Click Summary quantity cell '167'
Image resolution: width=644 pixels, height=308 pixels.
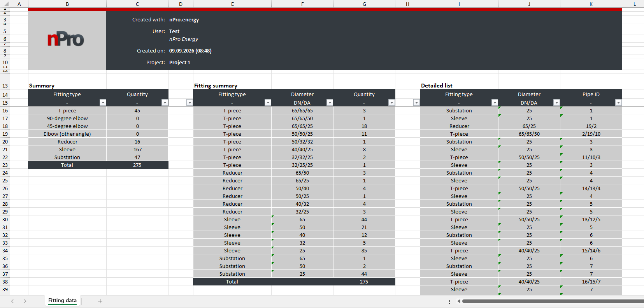(x=137, y=149)
